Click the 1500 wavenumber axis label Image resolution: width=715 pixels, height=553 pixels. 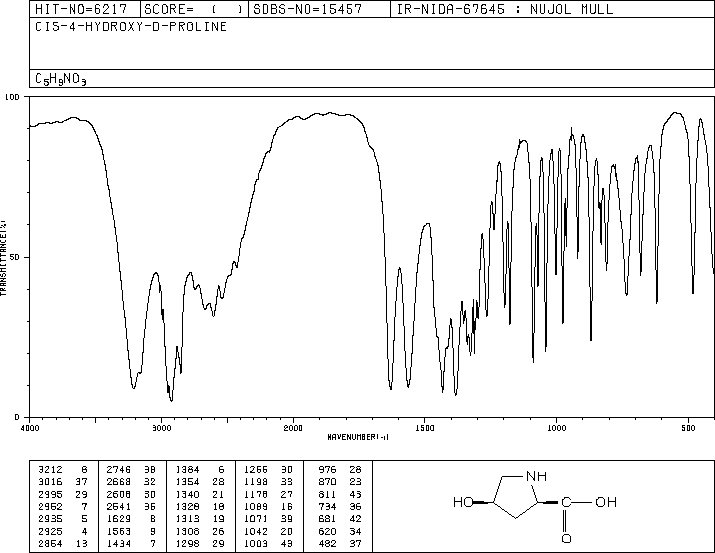click(x=425, y=428)
